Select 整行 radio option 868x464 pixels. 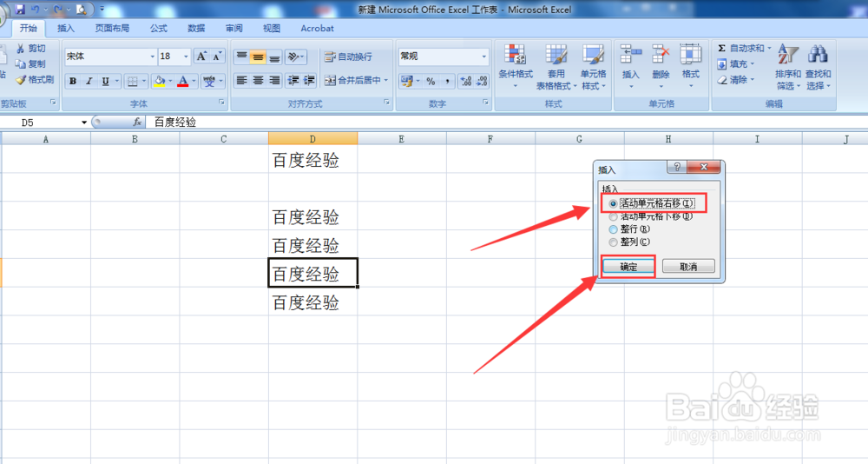pos(613,229)
